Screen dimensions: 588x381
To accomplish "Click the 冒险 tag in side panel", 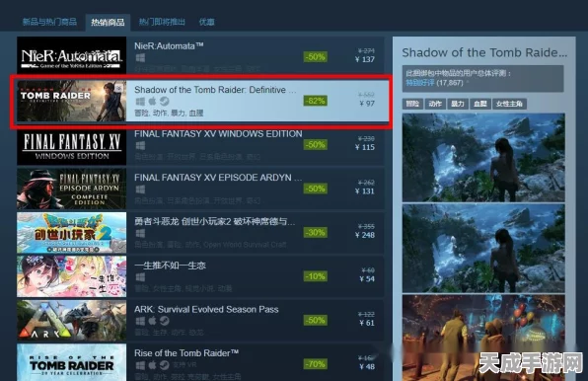I will 412,104.
